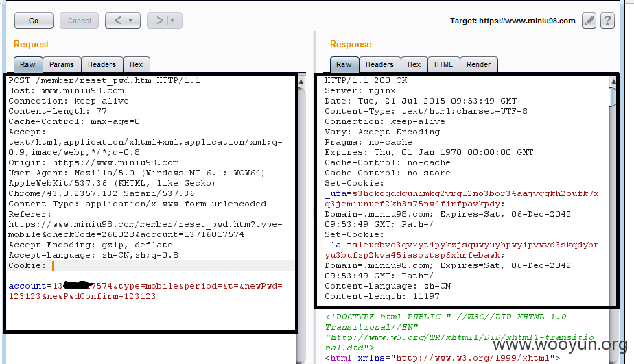Click the response pane scrollbar thumb

pyautogui.click(x=613, y=96)
